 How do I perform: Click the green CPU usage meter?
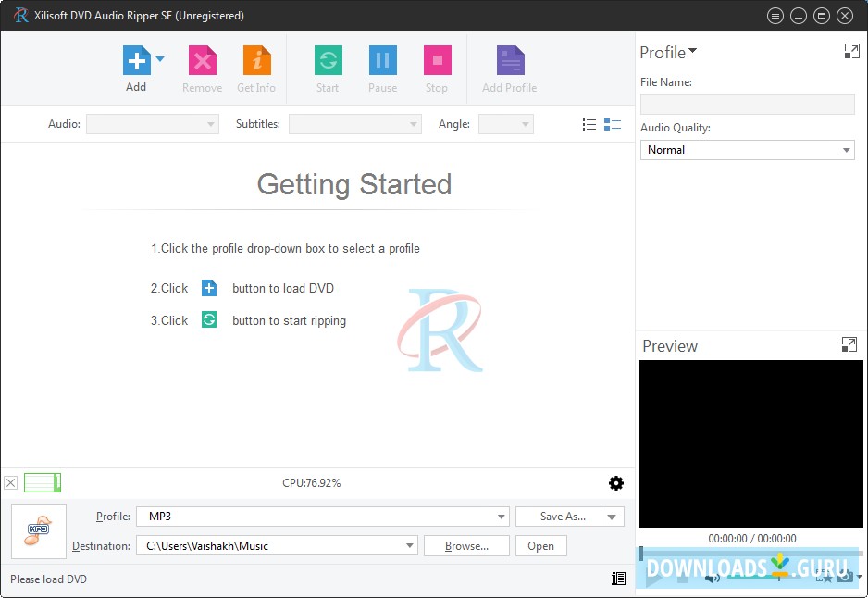click(x=43, y=483)
